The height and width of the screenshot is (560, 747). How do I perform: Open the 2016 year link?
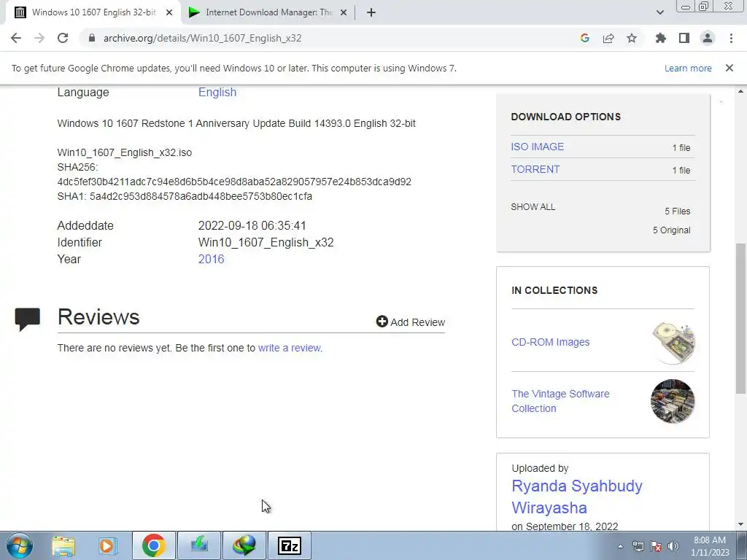211,259
